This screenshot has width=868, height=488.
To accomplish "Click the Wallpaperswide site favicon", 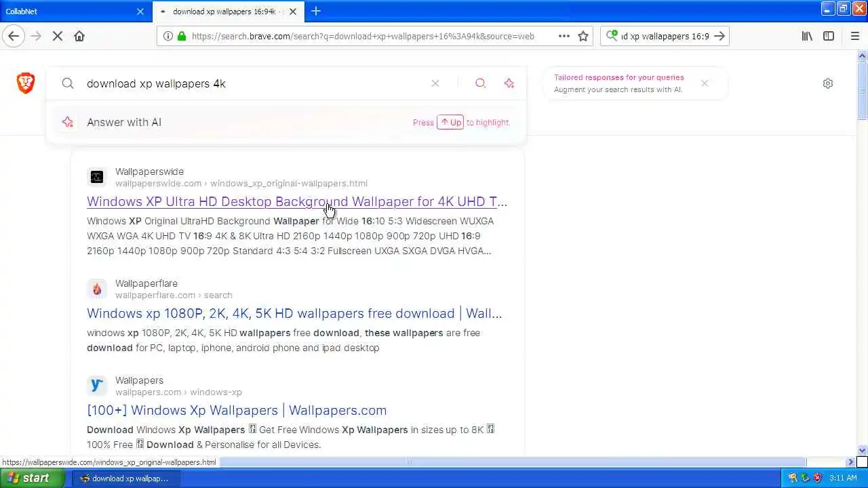I will point(97,177).
